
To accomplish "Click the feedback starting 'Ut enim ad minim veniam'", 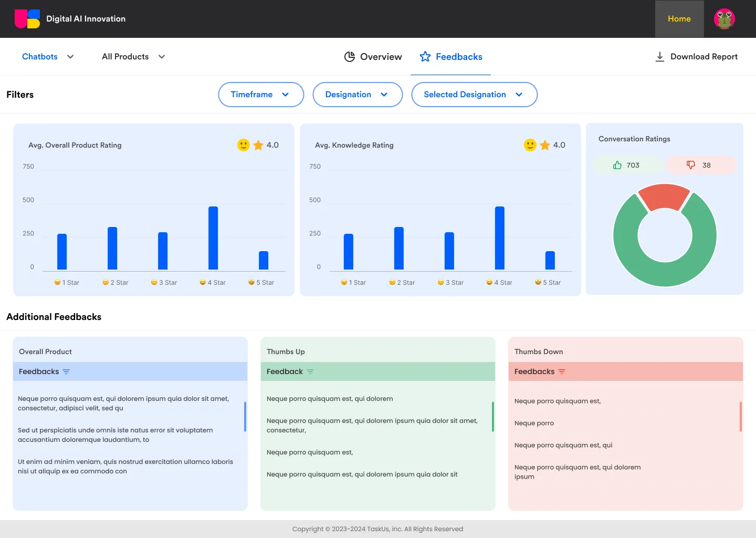I will click(125, 467).
